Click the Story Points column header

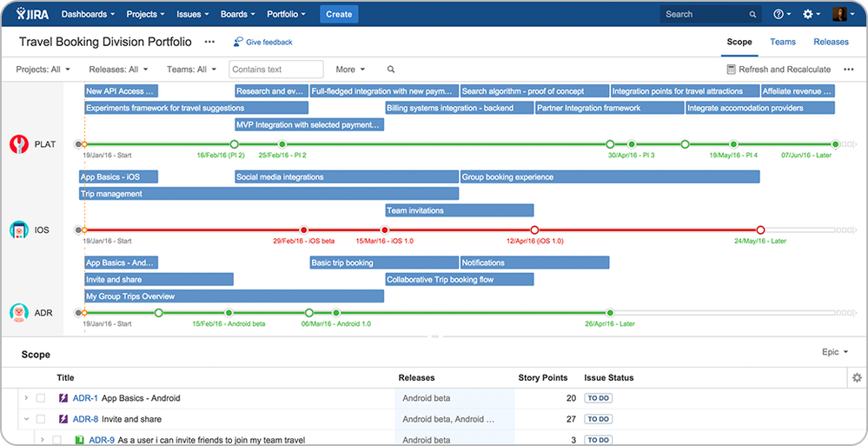coord(542,378)
